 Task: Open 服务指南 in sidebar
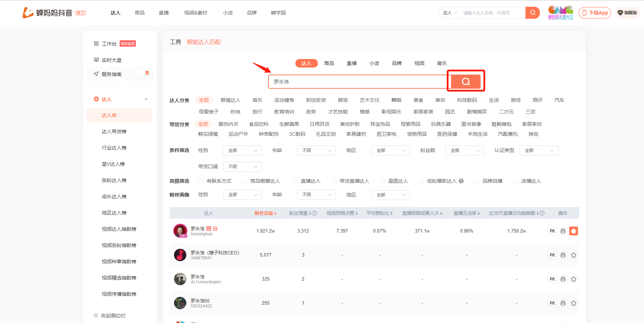click(112, 74)
